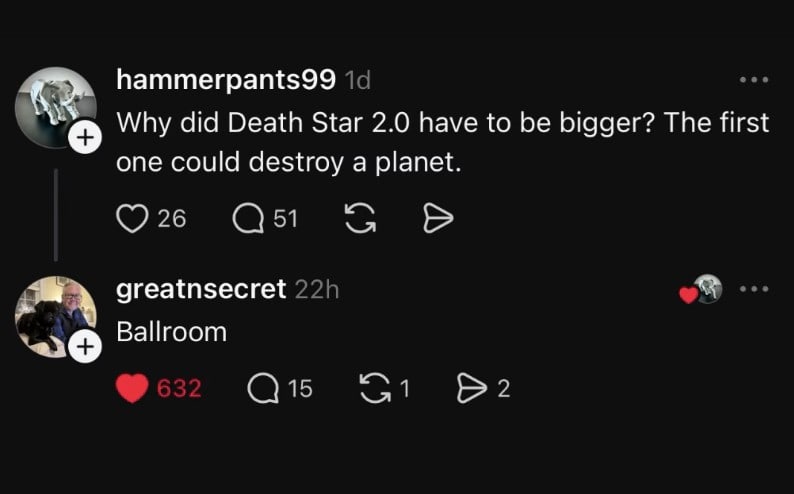Share greatnsecret's Ballroom reply
This screenshot has width=794, height=494.
[468, 388]
